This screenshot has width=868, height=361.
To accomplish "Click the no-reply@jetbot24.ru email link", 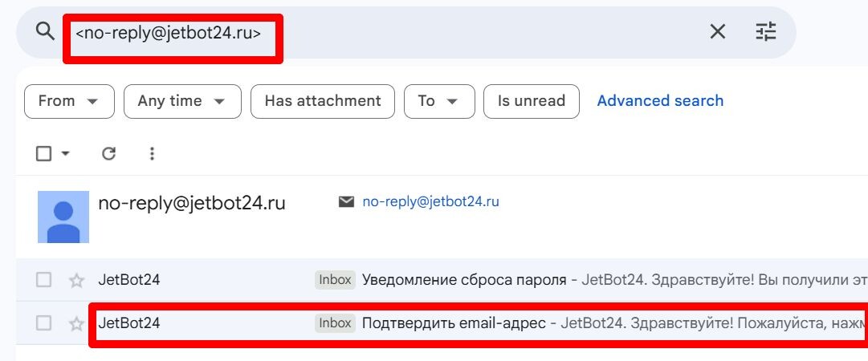I will 430,202.
